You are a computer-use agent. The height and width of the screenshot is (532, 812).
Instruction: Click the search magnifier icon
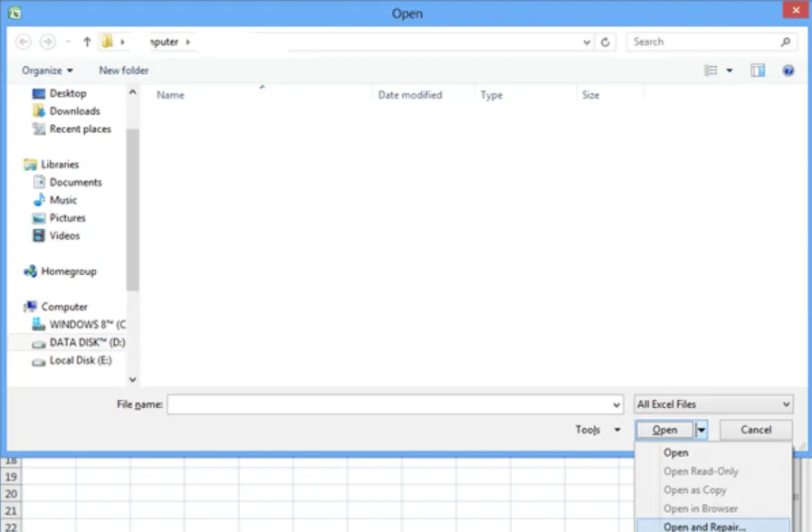pyautogui.click(x=786, y=42)
